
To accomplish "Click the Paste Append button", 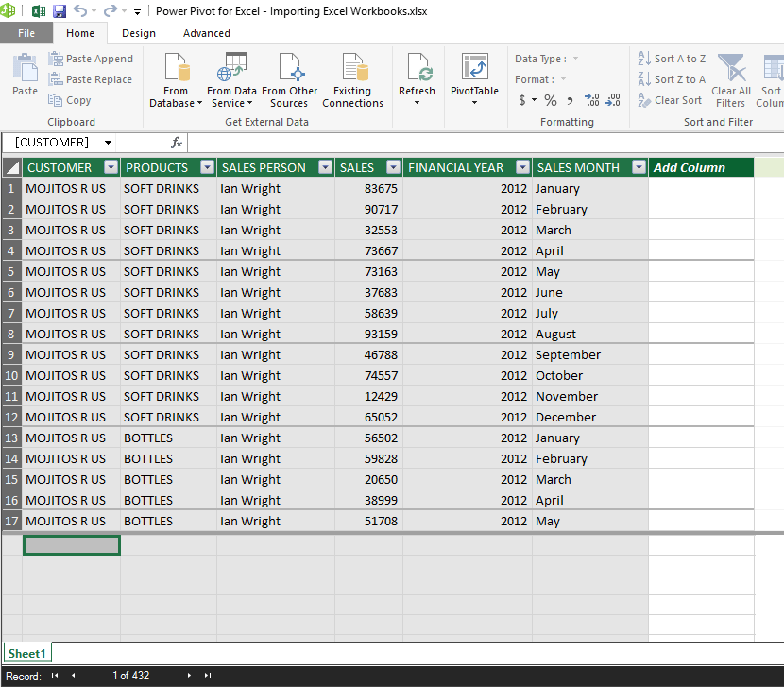I will point(91,59).
